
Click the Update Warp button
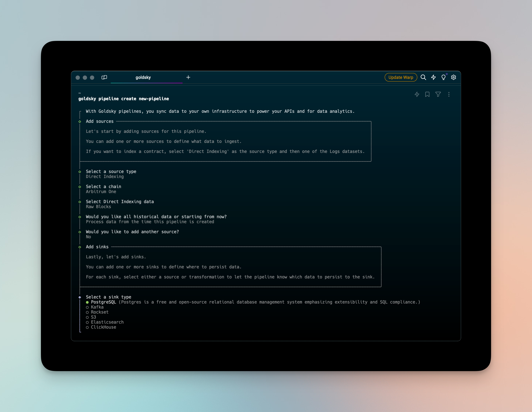tap(401, 77)
